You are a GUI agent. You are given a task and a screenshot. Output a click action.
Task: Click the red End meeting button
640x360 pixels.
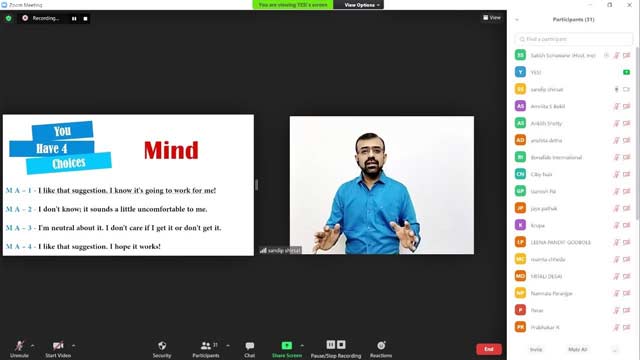coord(489,349)
